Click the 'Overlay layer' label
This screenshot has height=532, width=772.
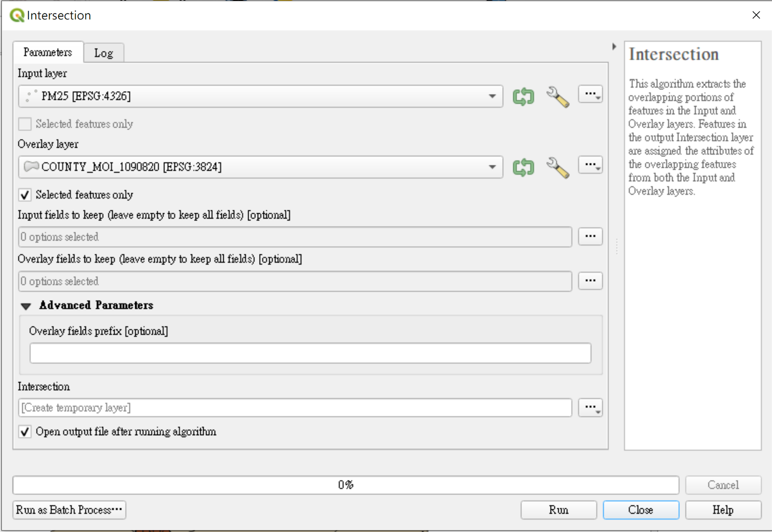(48, 144)
